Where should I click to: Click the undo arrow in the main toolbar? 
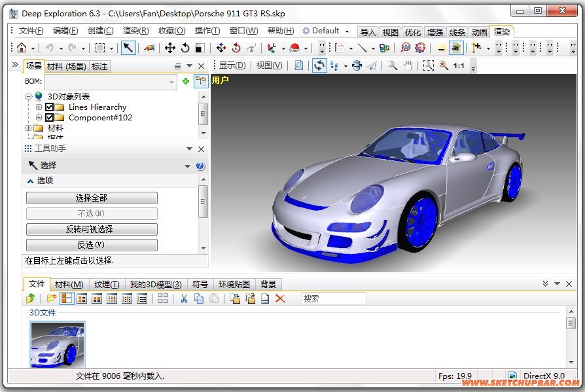pos(49,48)
